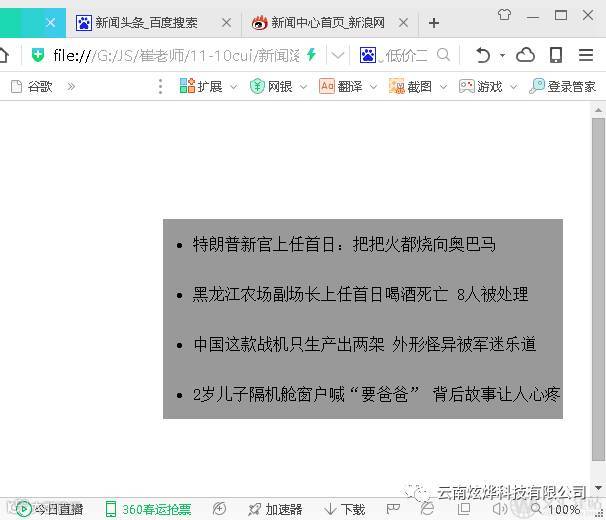
Task: Open the 网银 online banking button
Action: click(271, 86)
